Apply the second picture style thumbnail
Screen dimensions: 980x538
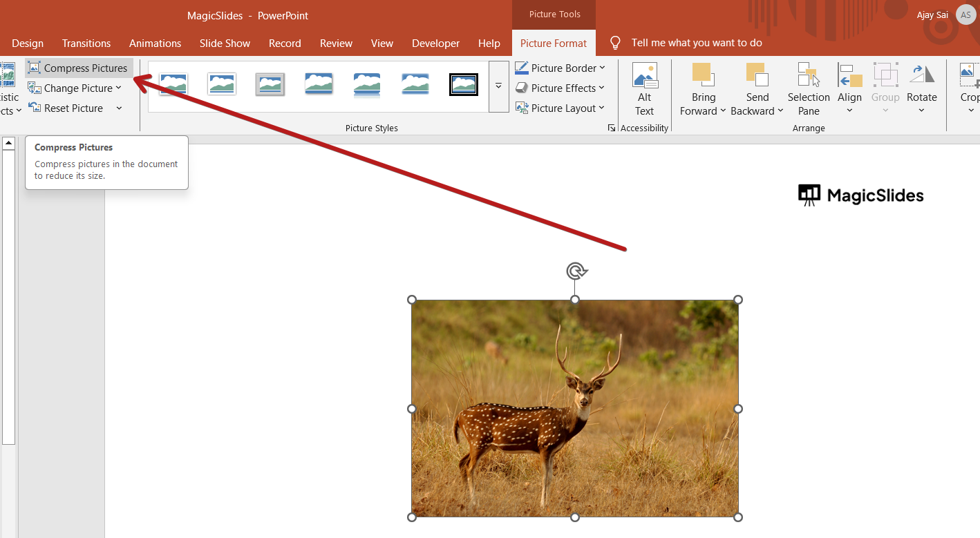(x=222, y=84)
